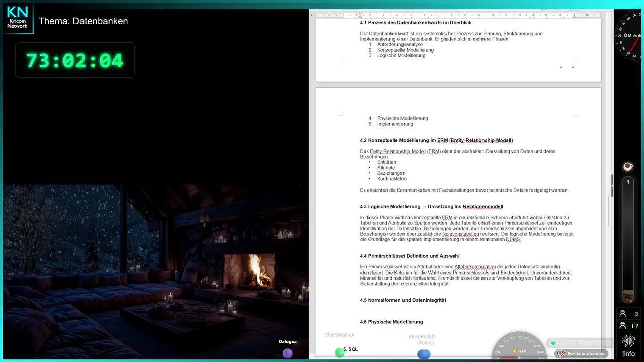
Task: Click the 'VidAOriginal' username label
Action: tap(340, 335)
